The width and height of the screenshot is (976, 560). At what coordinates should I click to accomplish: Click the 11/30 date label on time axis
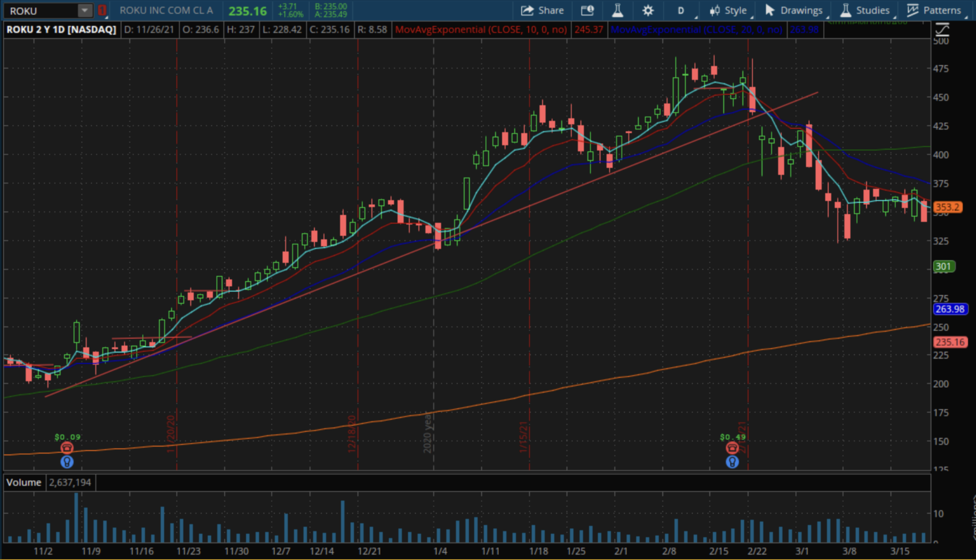point(236,551)
